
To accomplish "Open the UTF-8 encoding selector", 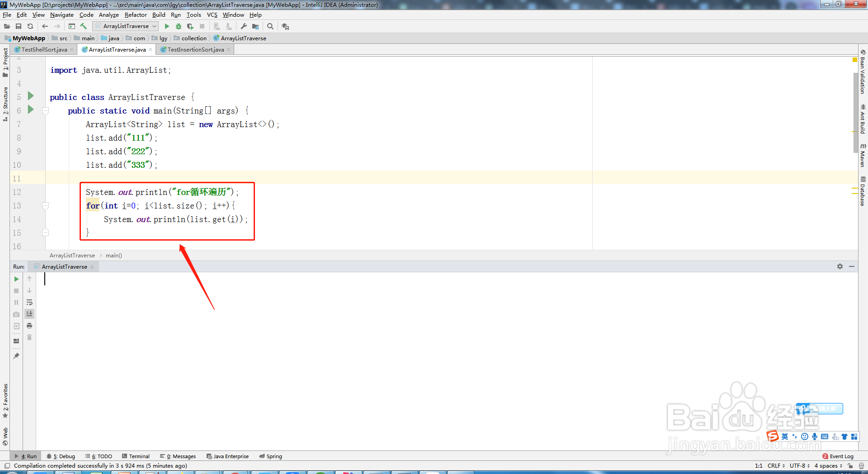I will click(800, 465).
